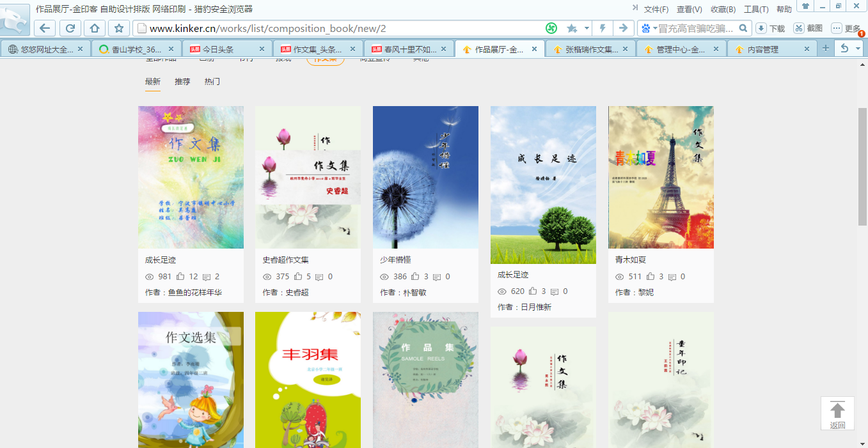Click the 返回 back-to-top arrow button

pos(837,413)
